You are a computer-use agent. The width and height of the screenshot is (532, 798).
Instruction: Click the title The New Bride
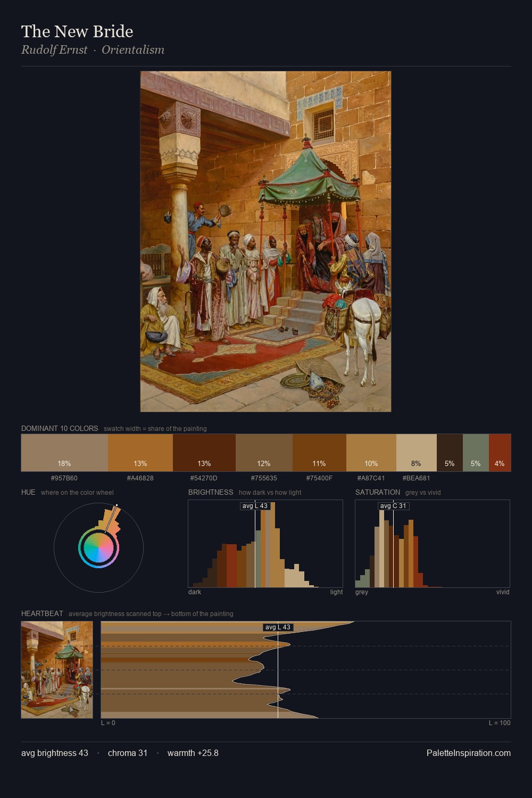click(77, 31)
